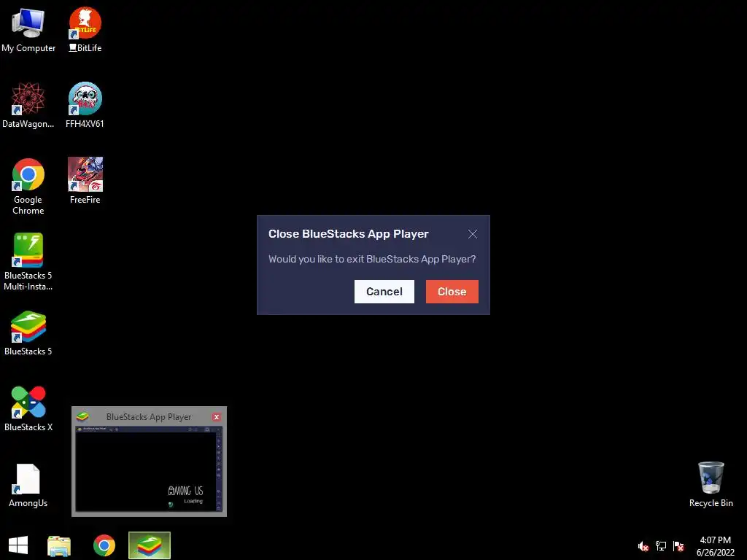
Task: Select the BlueStacks 5 desktop shortcut
Action: (x=28, y=333)
